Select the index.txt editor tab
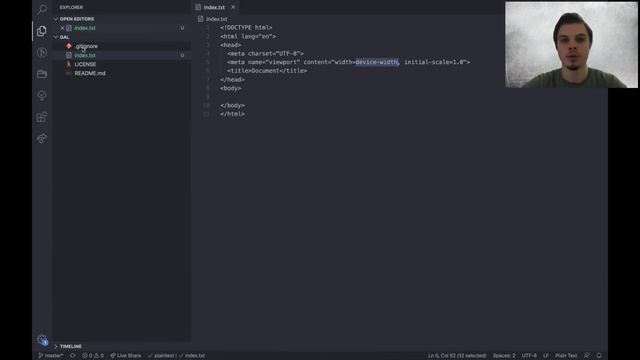The height and width of the screenshot is (360, 640). point(215,7)
